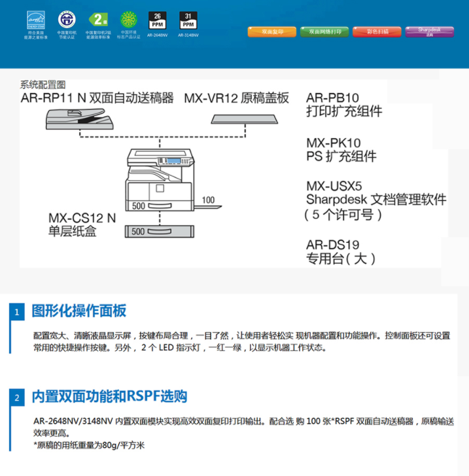This screenshot has height=476, width=469.
Task: Click the Energy Star certification icon
Action: [x=36, y=20]
